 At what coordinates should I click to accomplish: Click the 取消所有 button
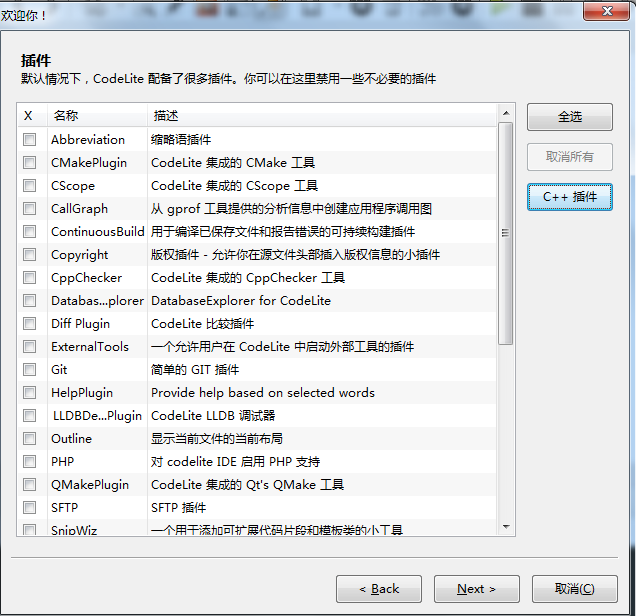(x=569, y=157)
